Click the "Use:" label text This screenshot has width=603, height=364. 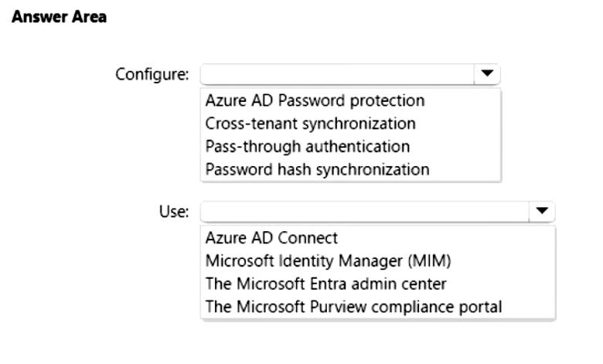(x=174, y=212)
